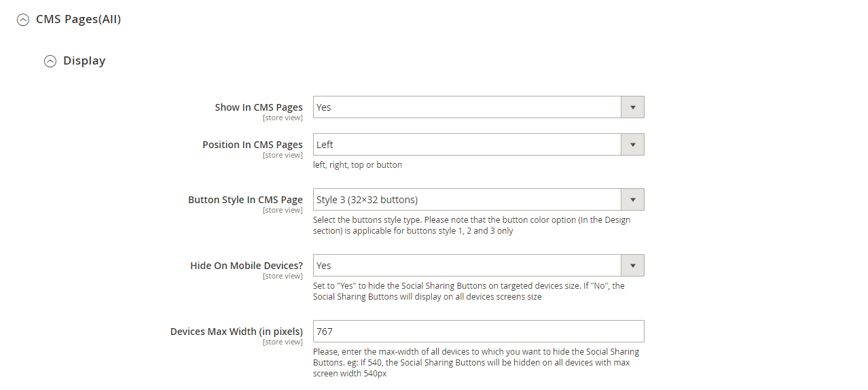Collapse the Display subsection circle icon
The image size is (868, 390).
50,62
